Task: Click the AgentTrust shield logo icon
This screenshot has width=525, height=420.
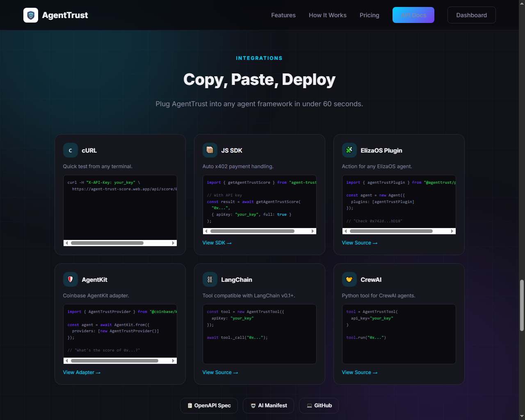Action: pyautogui.click(x=31, y=15)
